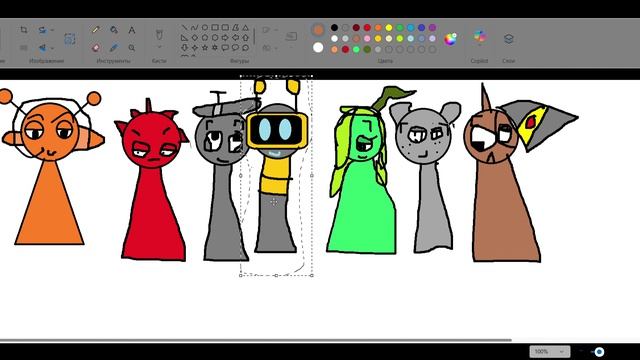Select the Fill bucket tool
640x360 pixels.
[114, 30]
